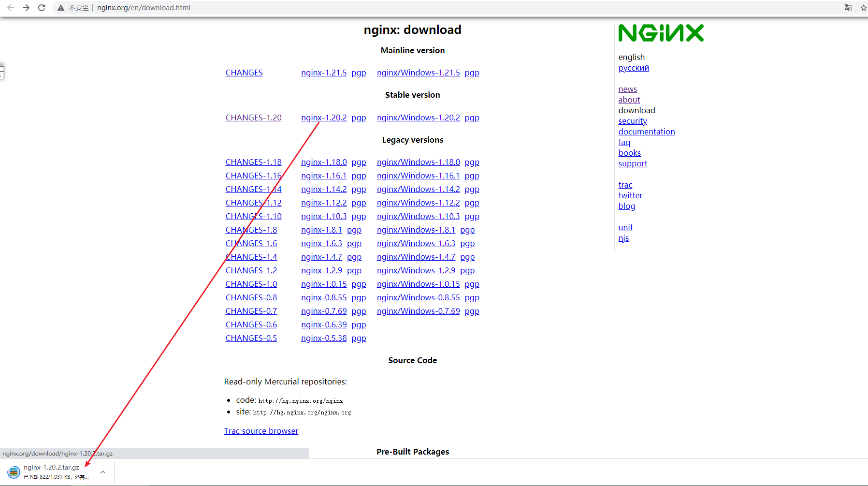868x486 pixels.
Task: Download nginx-0.6.39 source
Action: click(324, 324)
